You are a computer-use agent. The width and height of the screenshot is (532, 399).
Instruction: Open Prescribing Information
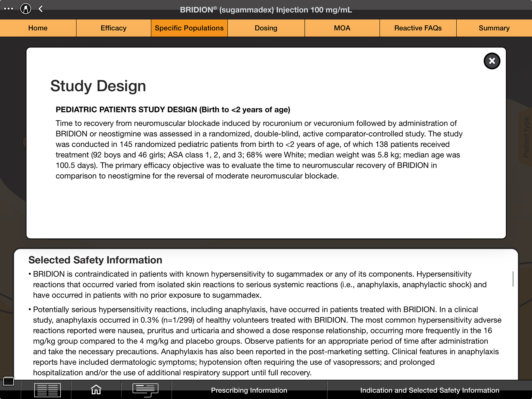pos(249,390)
